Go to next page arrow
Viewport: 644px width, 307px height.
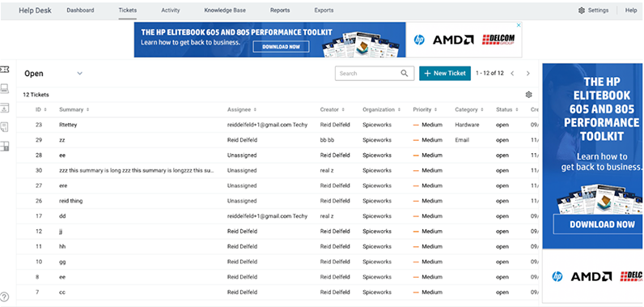coord(528,74)
